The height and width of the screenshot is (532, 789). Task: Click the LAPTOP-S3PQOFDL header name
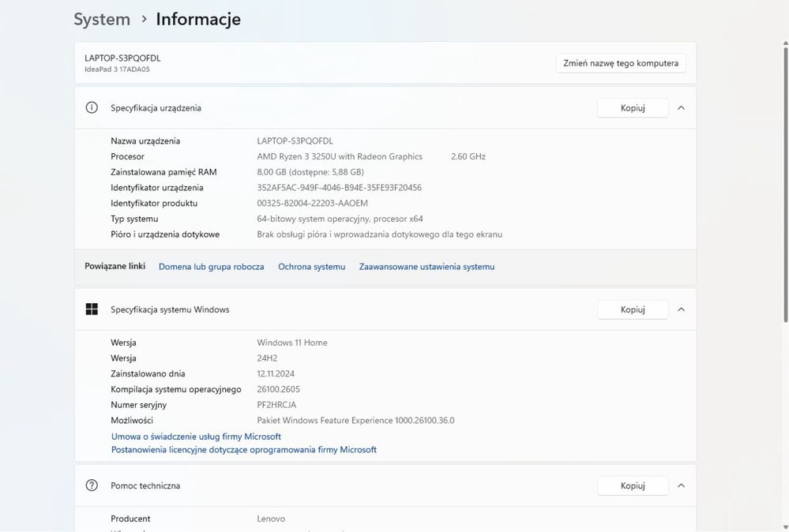(x=122, y=58)
